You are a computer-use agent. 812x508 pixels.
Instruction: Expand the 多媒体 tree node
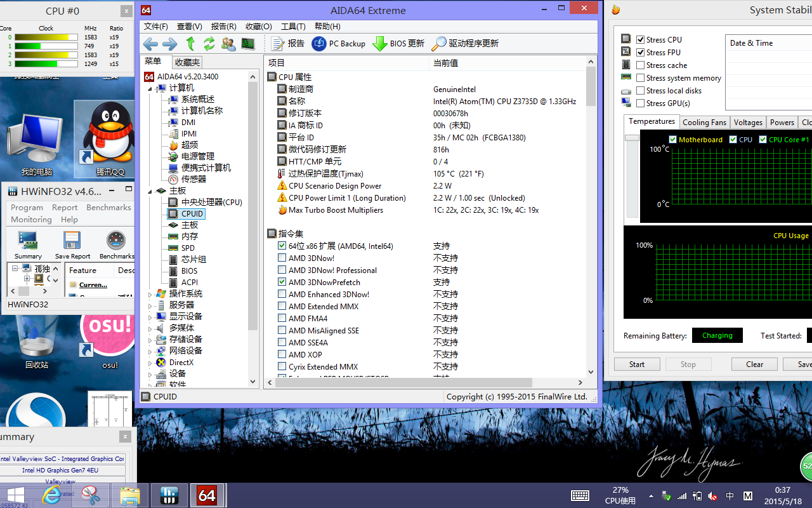coord(150,328)
